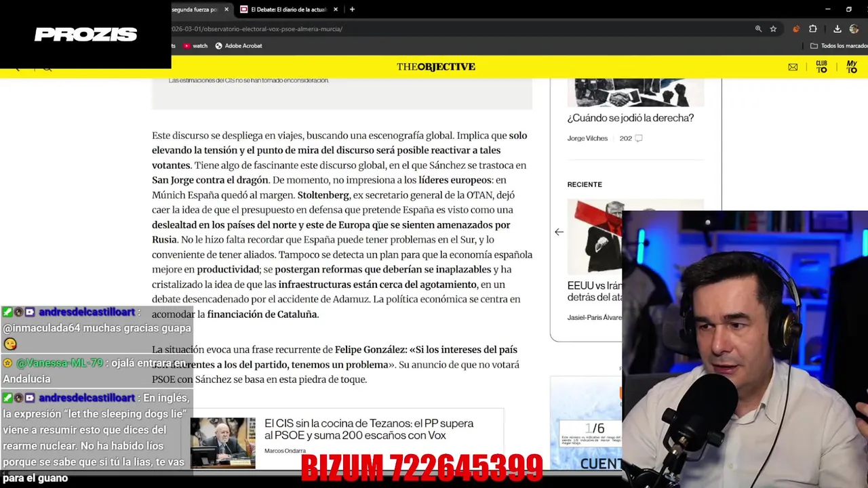This screenshot has width=868, height=488.
Task: Open the browser profile avatar
Action: click(x=854, y=29)
